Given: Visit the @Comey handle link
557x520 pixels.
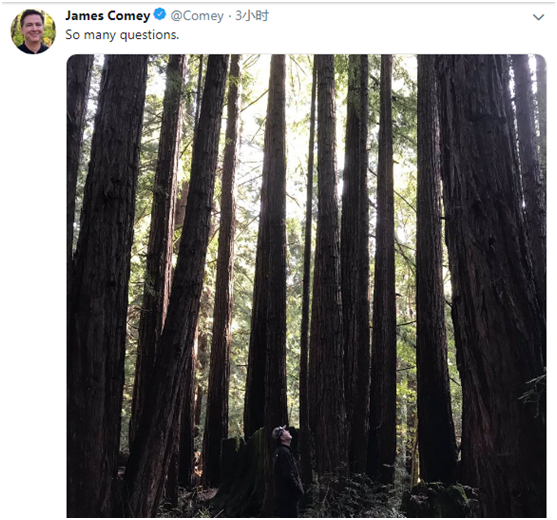Looking at the screenshot, I should (x=197, y=16).
